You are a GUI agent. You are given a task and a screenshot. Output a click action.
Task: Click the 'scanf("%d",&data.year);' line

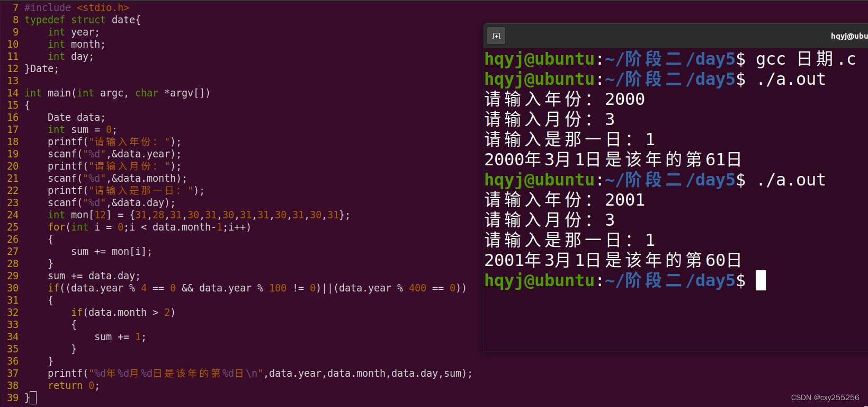(x=114, y=154)
